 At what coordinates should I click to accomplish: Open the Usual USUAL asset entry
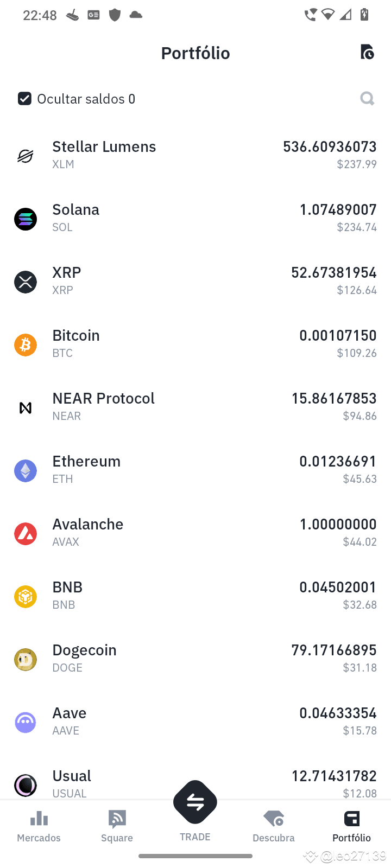coord(195,780)
